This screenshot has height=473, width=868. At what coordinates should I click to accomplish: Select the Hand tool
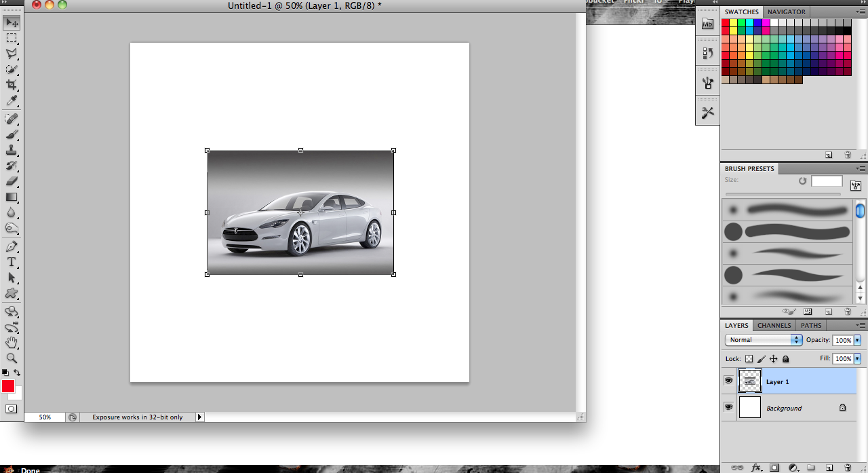pyautogui.click(x=12, y=343)
